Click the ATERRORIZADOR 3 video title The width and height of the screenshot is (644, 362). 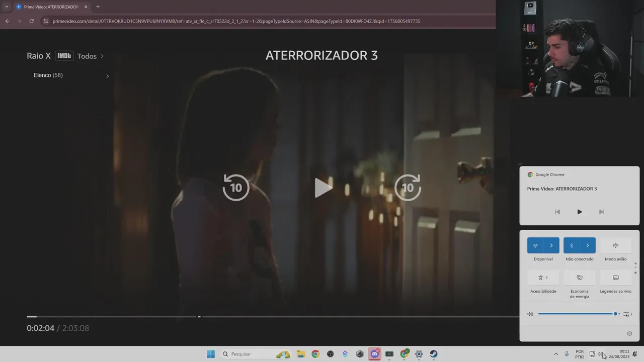(x=321, y=55)
